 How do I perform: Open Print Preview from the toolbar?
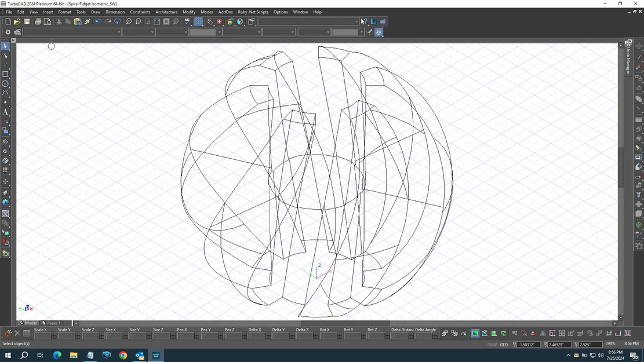(x=48, y=21)
